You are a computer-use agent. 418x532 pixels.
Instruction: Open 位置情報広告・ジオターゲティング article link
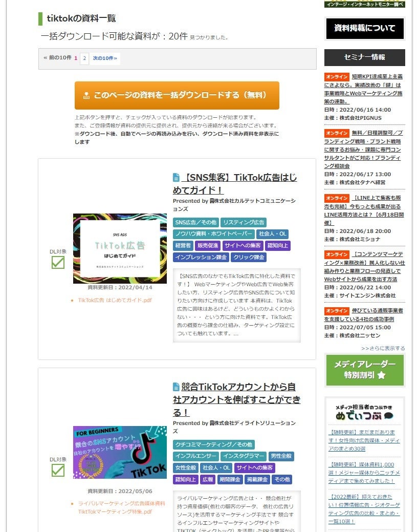(364, 509)
